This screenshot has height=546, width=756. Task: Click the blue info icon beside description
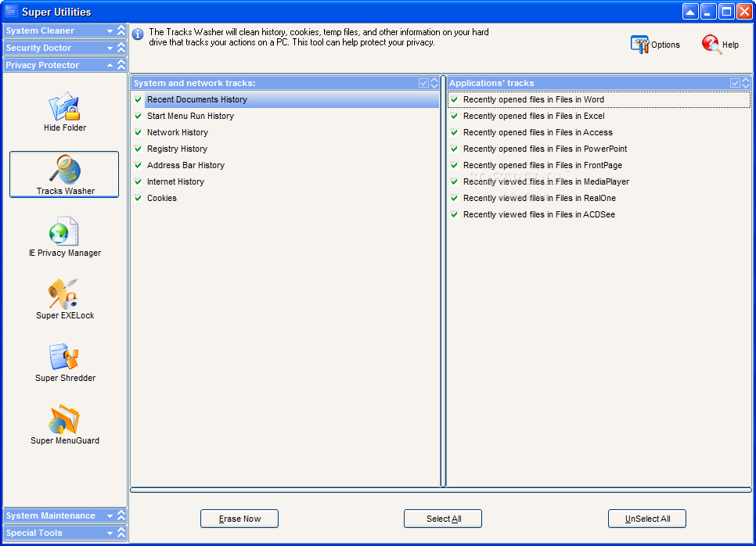tap(138, 34)
